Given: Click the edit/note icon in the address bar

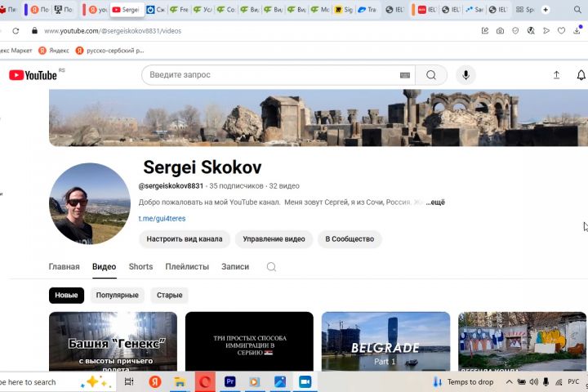Looking at the screenshot, I should point(485,31).
